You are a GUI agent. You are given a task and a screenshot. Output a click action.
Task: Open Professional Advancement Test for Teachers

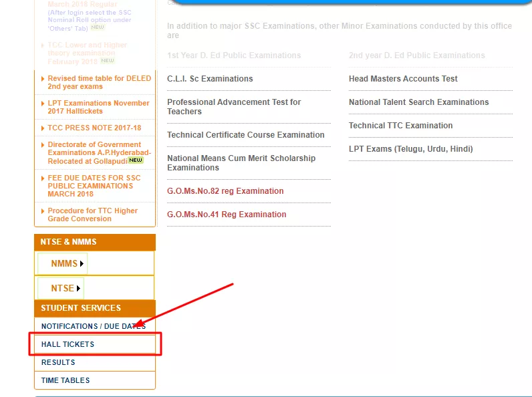click(x=234, y=107)
